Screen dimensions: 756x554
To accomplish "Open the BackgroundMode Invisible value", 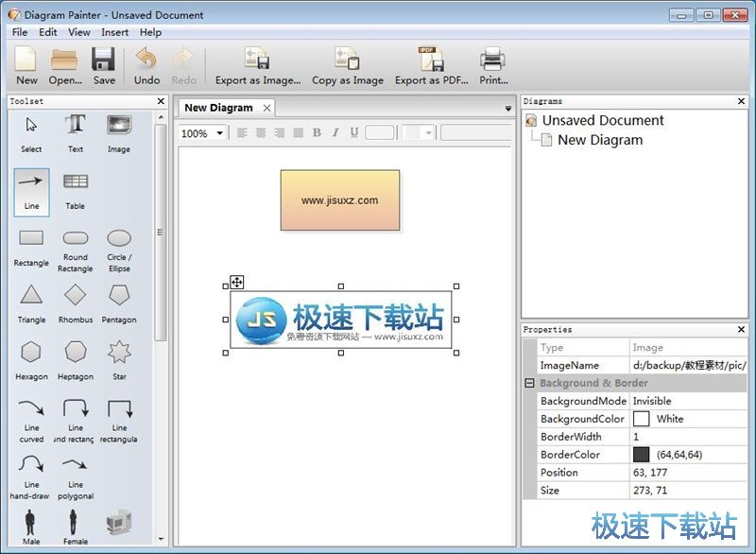I will (x=688, y=401).
